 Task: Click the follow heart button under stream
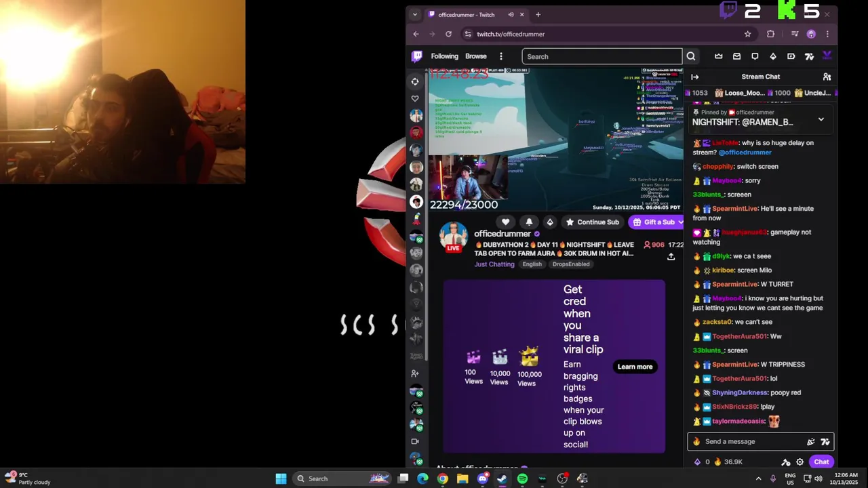click(505, 222)
